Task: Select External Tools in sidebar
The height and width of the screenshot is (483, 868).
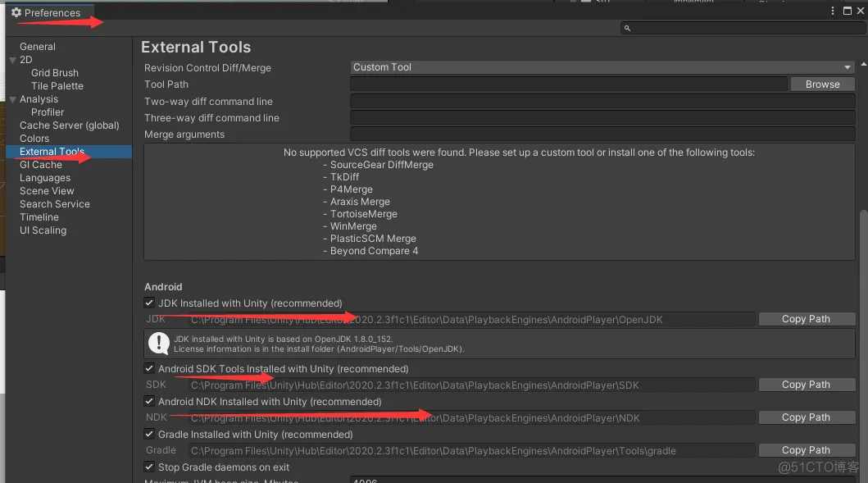Action: click(x=69, y=151)
